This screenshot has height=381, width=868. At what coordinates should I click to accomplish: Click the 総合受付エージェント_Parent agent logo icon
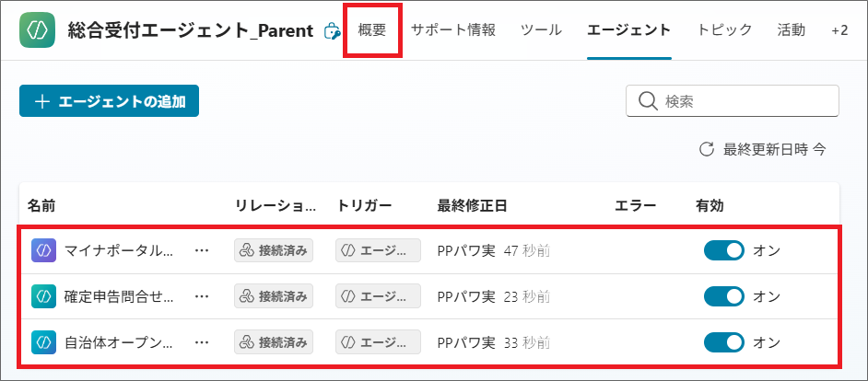[x=37, y=30]
